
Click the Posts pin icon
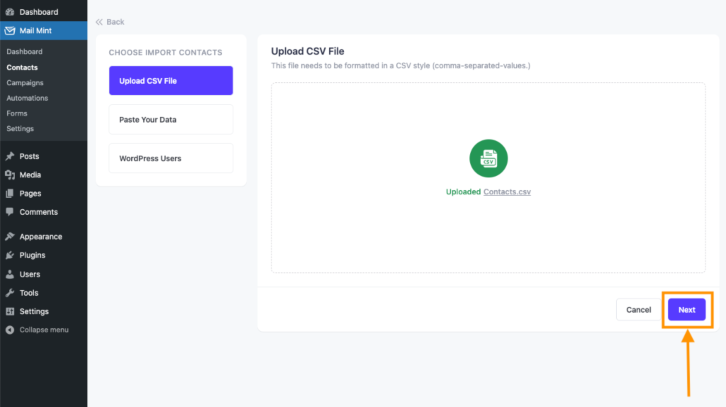(x=10, y=156)
